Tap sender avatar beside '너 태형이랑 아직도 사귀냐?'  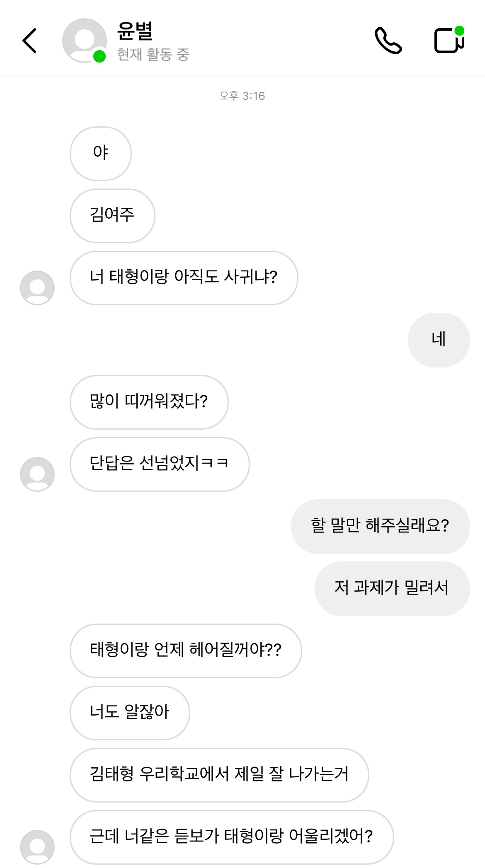pos(37,288)
